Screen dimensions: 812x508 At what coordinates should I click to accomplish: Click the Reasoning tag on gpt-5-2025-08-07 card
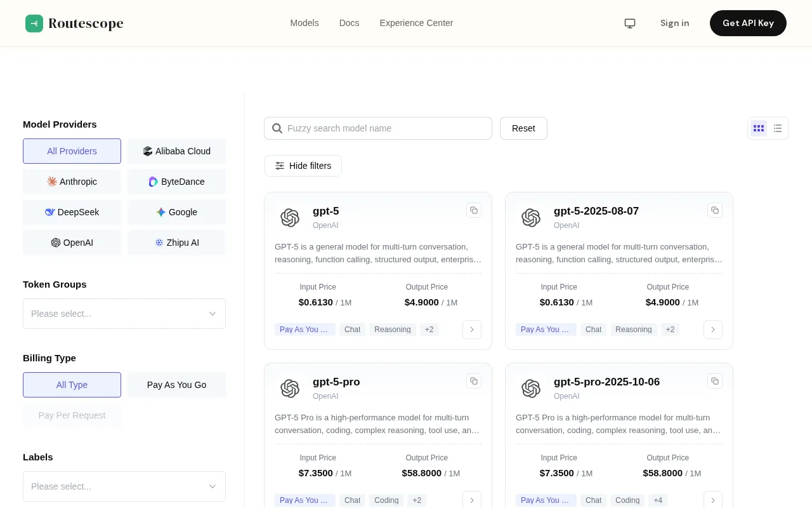pyautogui.click(x=634, y=330)
